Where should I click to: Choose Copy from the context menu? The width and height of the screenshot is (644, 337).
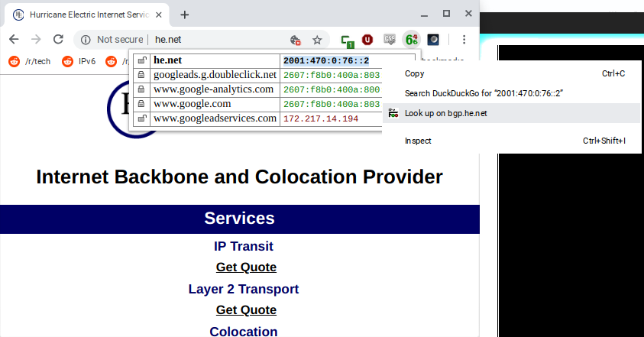(x=512, y=73)
